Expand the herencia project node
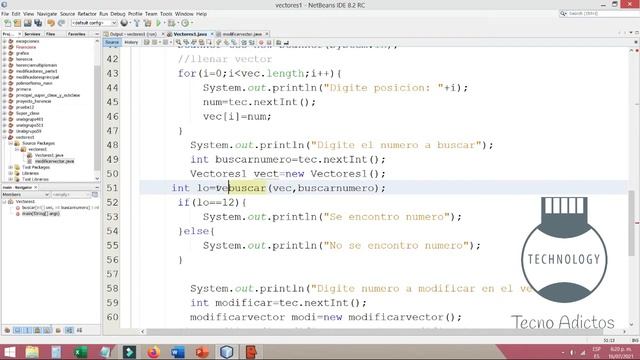The width and height of the screenshot is (640, 360). tap(4, 59)
